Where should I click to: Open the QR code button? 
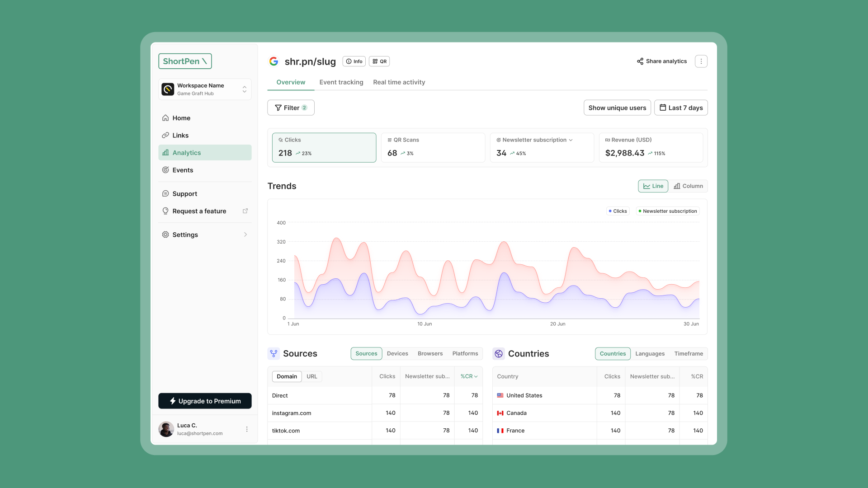tap(379, 61)
